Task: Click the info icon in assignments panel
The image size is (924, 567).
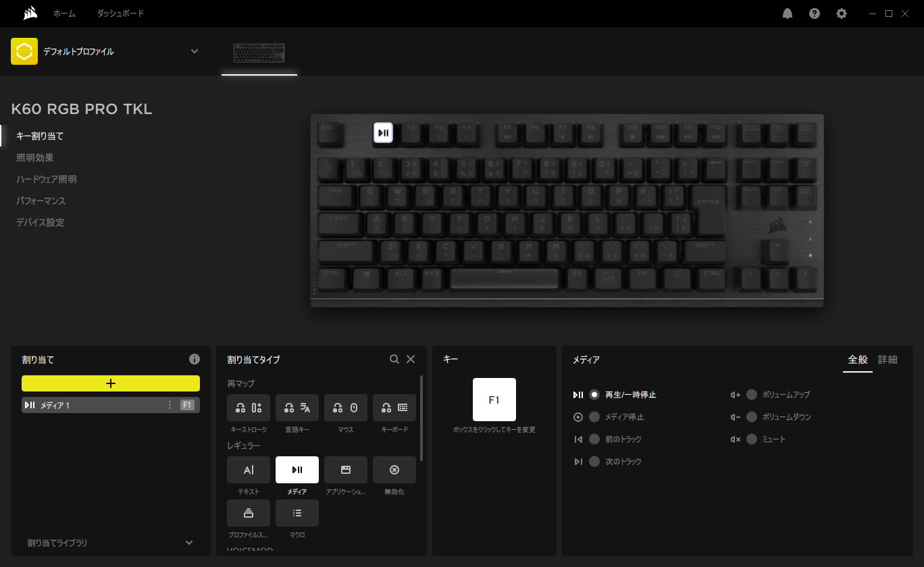Action: tap(195, 360)
